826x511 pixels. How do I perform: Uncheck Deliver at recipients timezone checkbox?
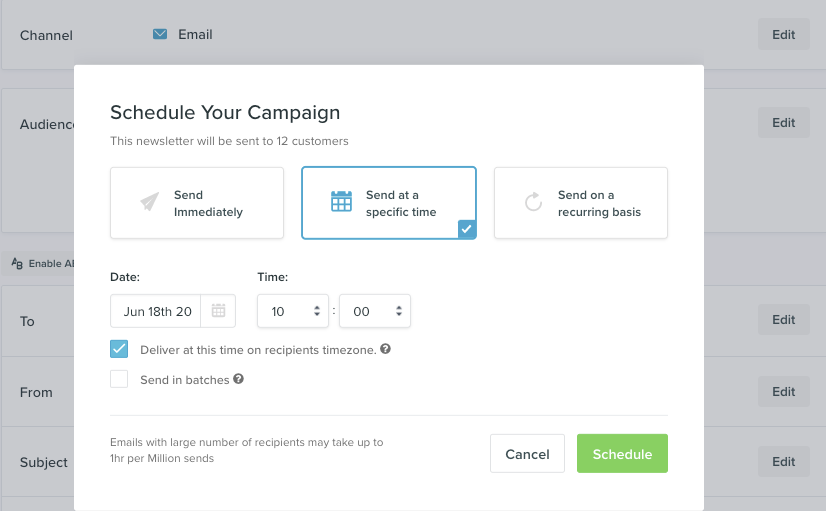(120, 349)
